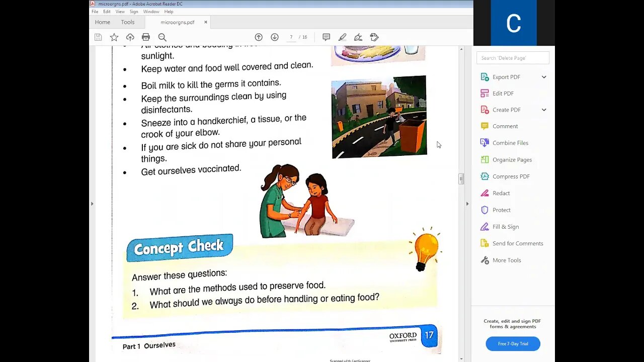Expand the Create PDF chevron
644x362 pixels.
click(544, 110)
